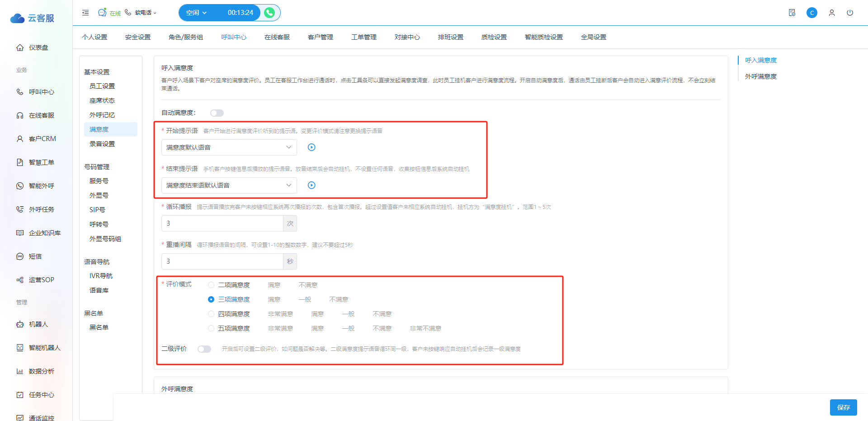Open the 满意度默认语音 dropdown
868x421 pixels.
[229, 147]
